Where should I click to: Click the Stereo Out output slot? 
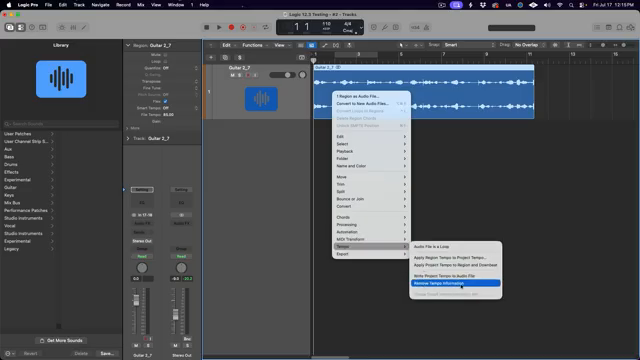click(x=142, y=241)
